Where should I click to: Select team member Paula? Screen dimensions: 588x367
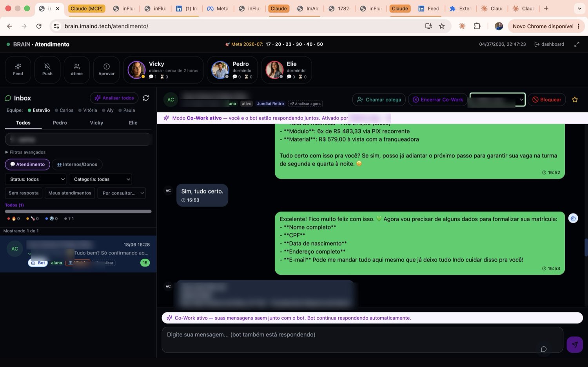coord(127,110)
